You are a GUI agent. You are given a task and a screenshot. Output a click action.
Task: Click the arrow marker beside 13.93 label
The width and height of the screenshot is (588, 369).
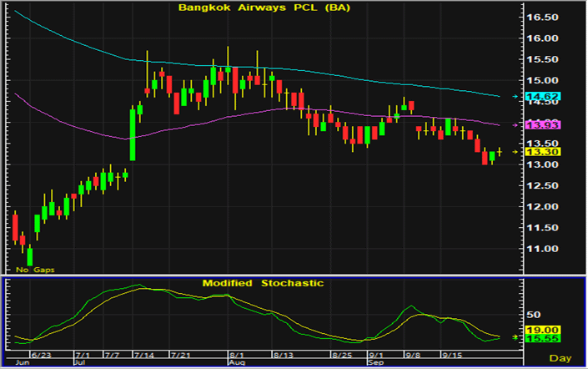(x=515, y=124)
